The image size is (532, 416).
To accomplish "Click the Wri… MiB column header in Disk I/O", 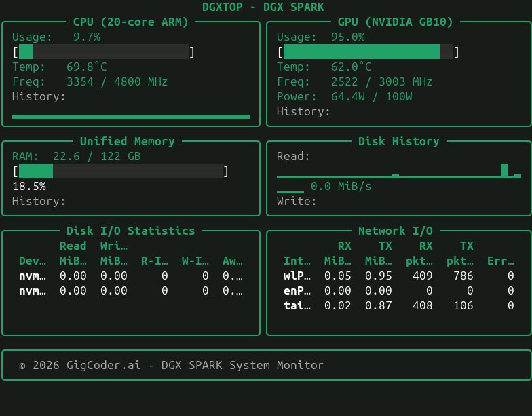I will (x=114, y=253).
